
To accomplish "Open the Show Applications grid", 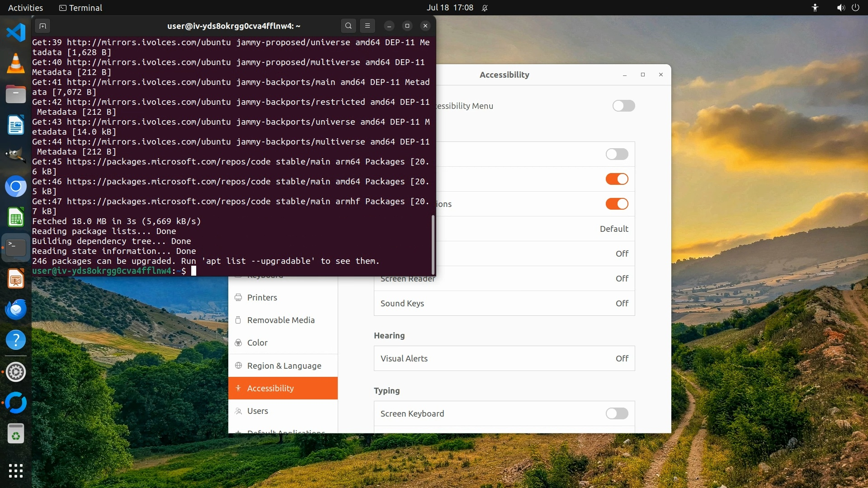I will [x=16, y=471].
